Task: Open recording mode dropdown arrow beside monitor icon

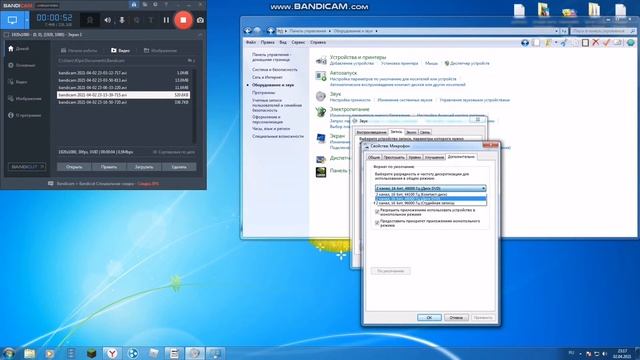Action: [27, 20]
